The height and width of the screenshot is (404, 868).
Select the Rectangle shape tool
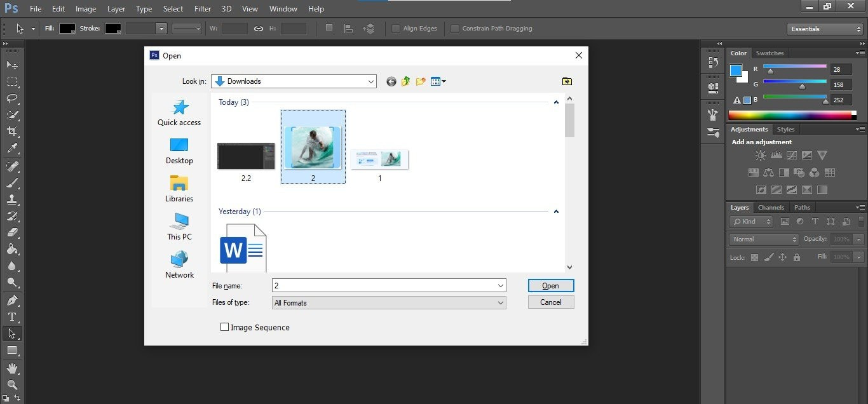click(x=12, y=350)
